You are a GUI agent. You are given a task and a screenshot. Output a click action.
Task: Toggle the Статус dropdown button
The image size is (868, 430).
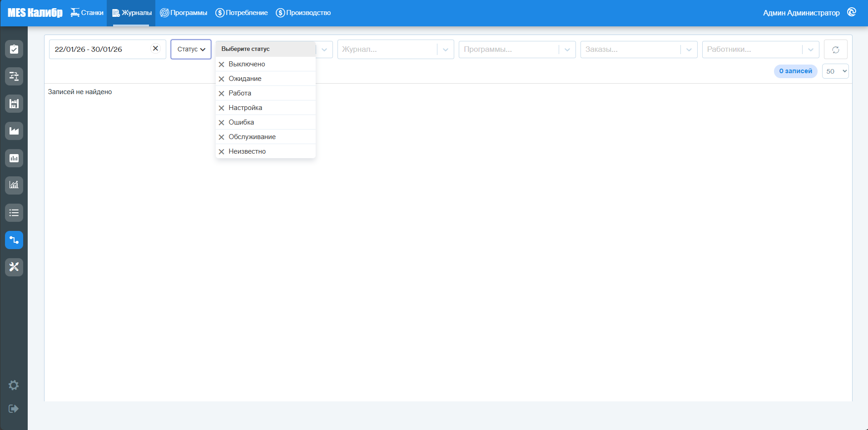(191, 49)
